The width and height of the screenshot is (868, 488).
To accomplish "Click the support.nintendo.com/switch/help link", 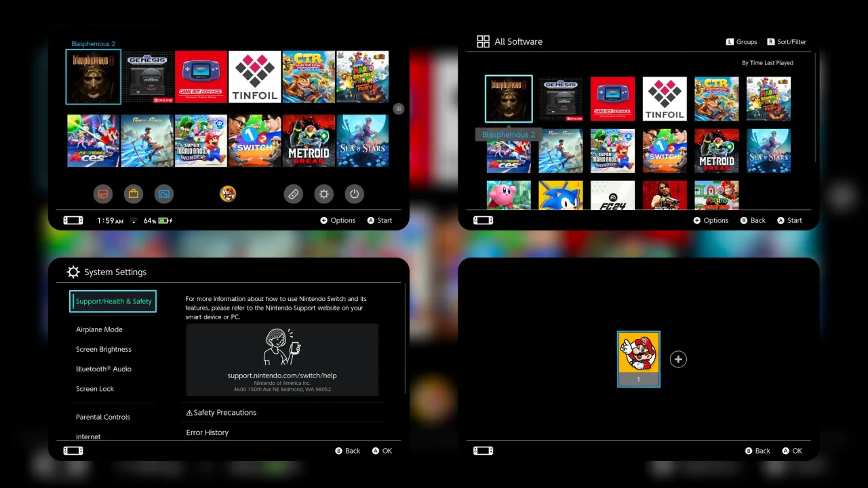I will click(281, 375).
